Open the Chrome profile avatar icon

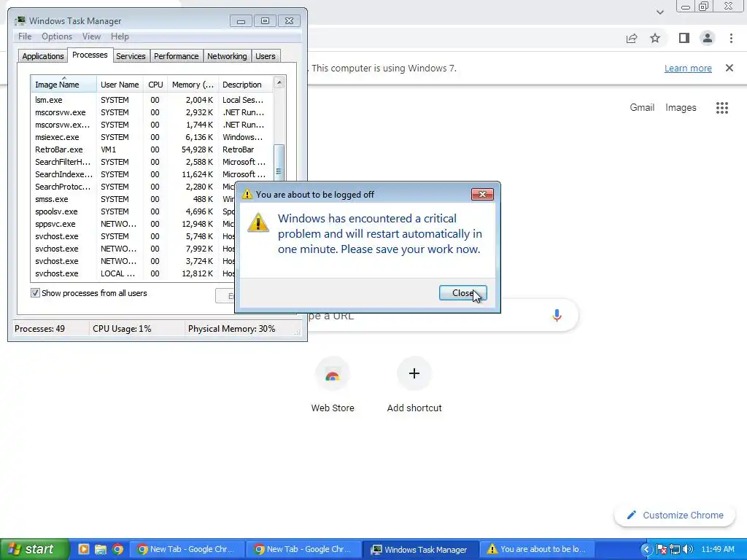pos(708,38)
